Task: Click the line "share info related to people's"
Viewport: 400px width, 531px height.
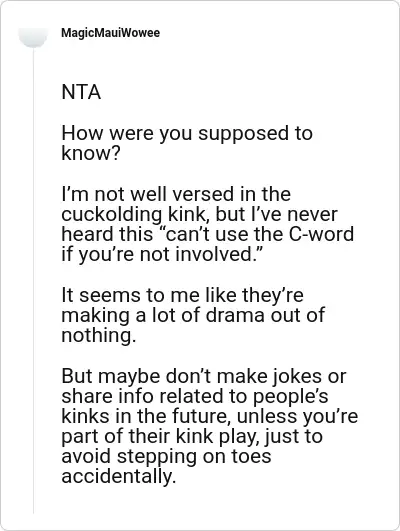Action: [195, 396]
